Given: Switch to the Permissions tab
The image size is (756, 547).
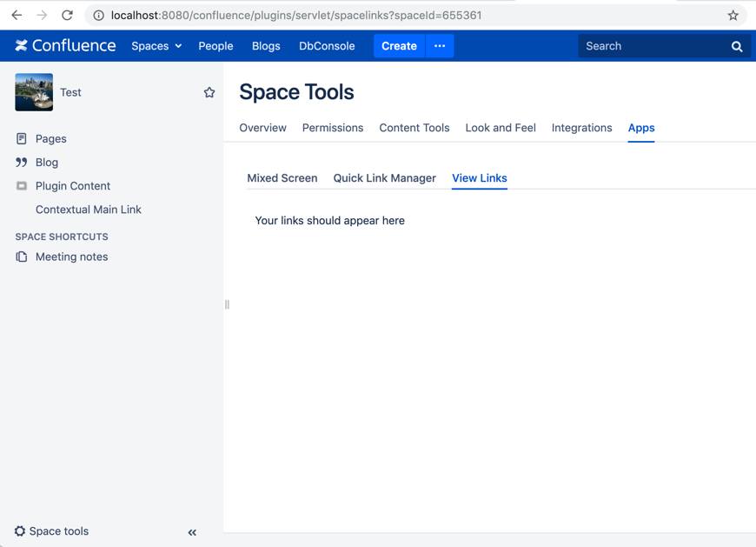Looking at the screenshot, I should [x=333, y=128].
